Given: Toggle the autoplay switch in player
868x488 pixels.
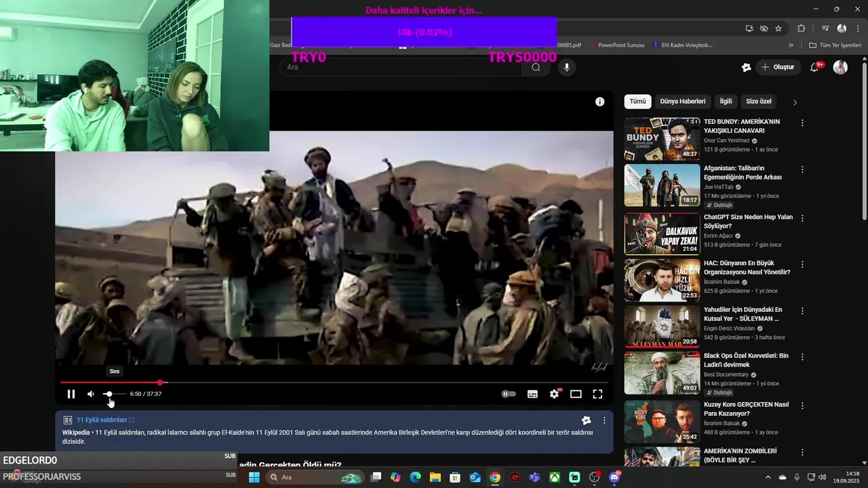Looking at the screenshot, I should tap(509, 394).
